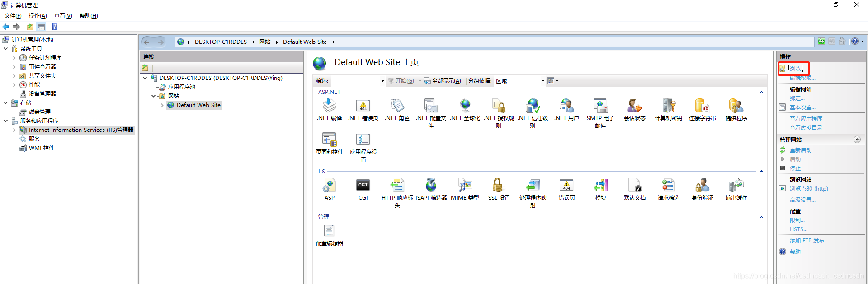Open the CGI feature icon

[363, 185]
